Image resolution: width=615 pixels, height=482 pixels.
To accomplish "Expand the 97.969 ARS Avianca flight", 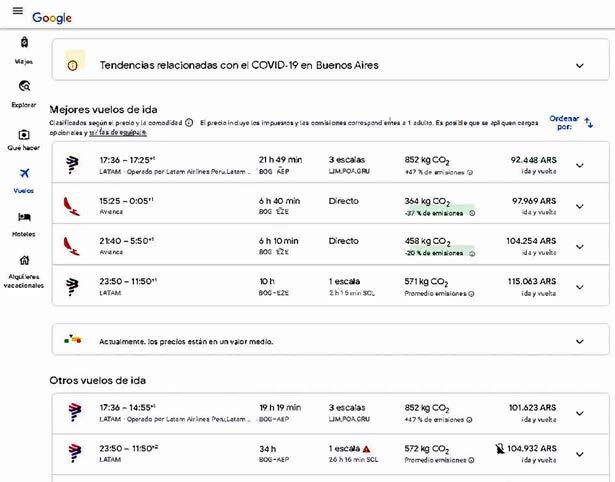I will (580, 206).
